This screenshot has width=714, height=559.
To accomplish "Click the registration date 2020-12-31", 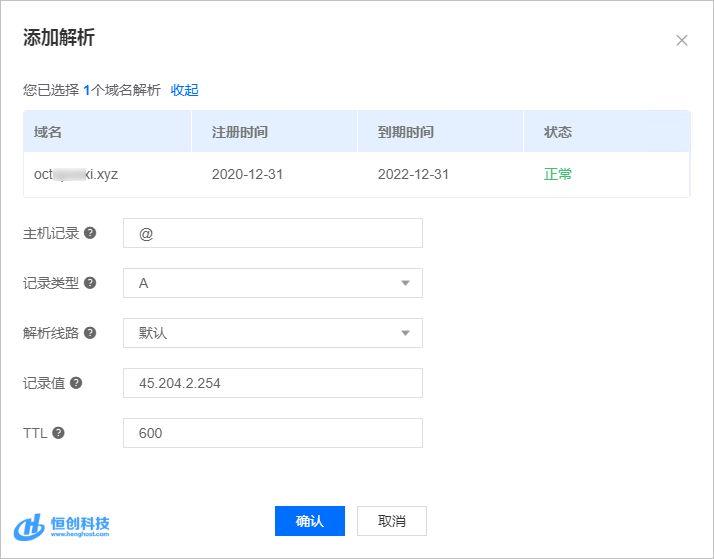I will (x=247, y=174).
